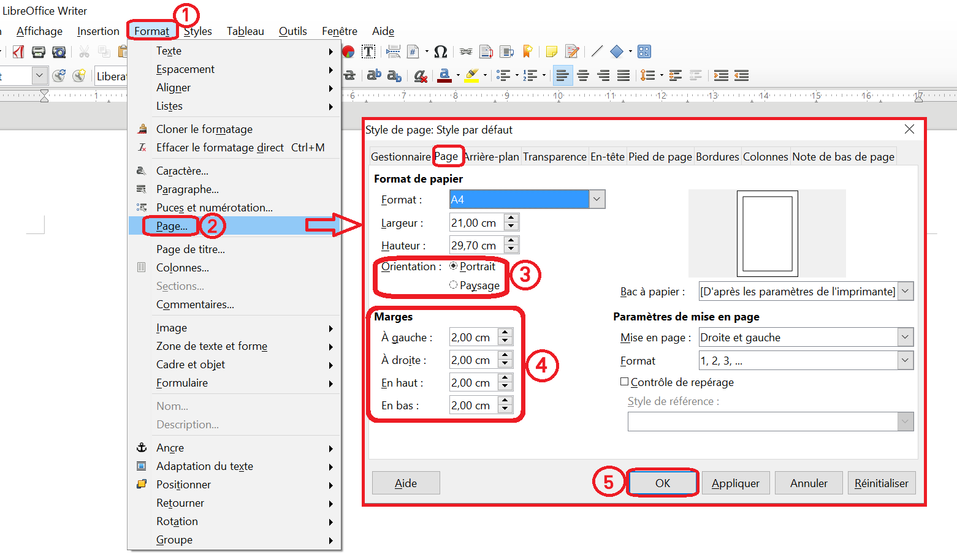The image size is (957, 560).
Task: Toggle left-align paragraph button
Action: [x=563, y=75]
